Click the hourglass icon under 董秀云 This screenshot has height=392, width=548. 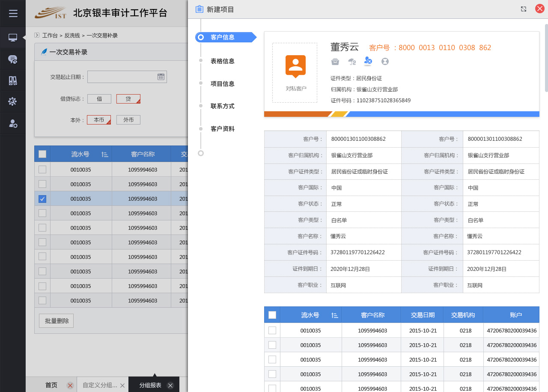click(384, 61)
